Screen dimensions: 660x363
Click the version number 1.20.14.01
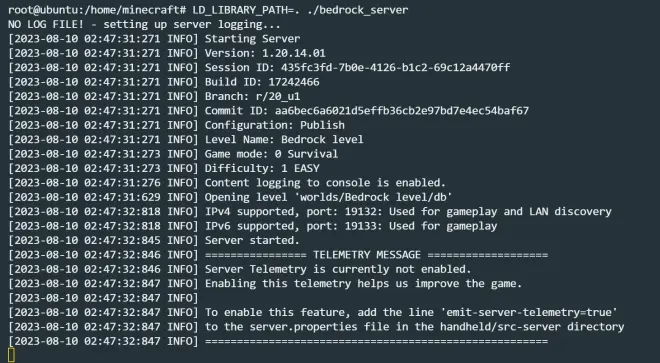(x=294, y=53)
